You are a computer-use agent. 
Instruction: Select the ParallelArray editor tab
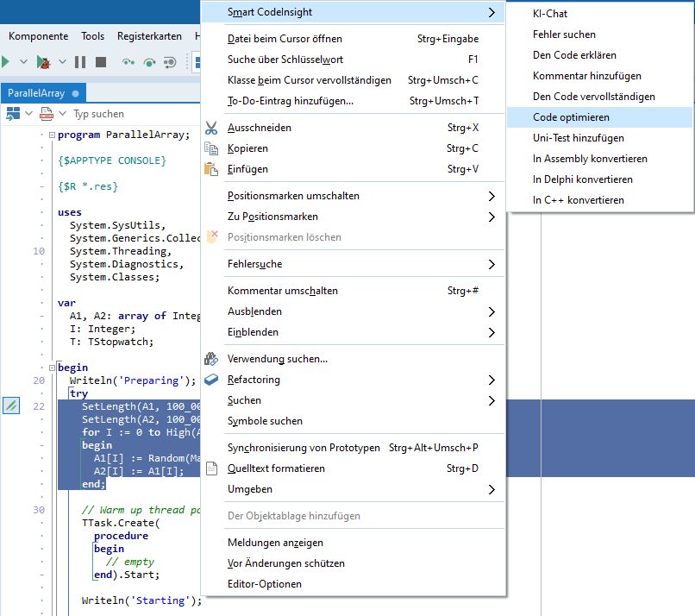(43, 93)
